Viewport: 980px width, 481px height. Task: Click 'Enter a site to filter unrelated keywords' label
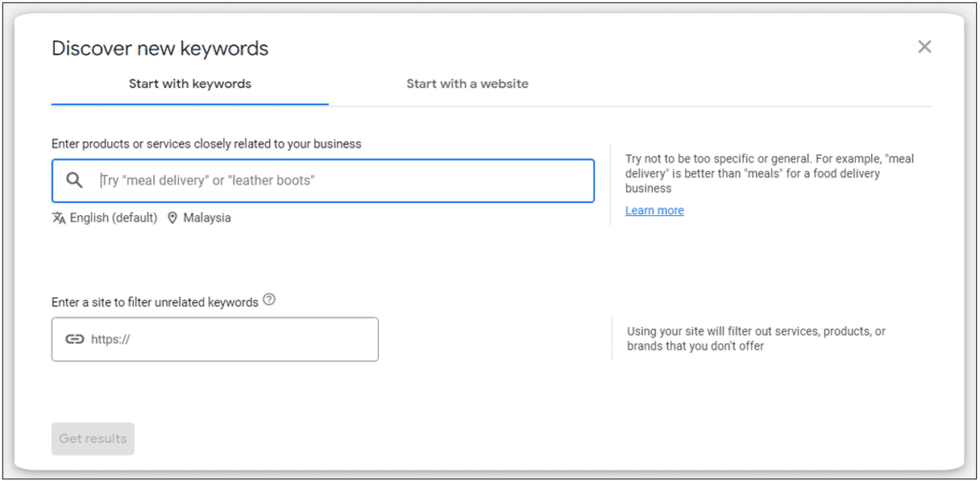point(155,302)
